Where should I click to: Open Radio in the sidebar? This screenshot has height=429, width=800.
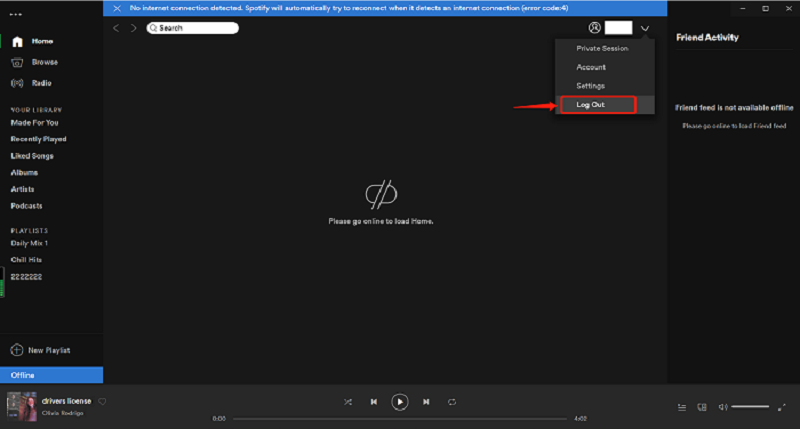41,83
